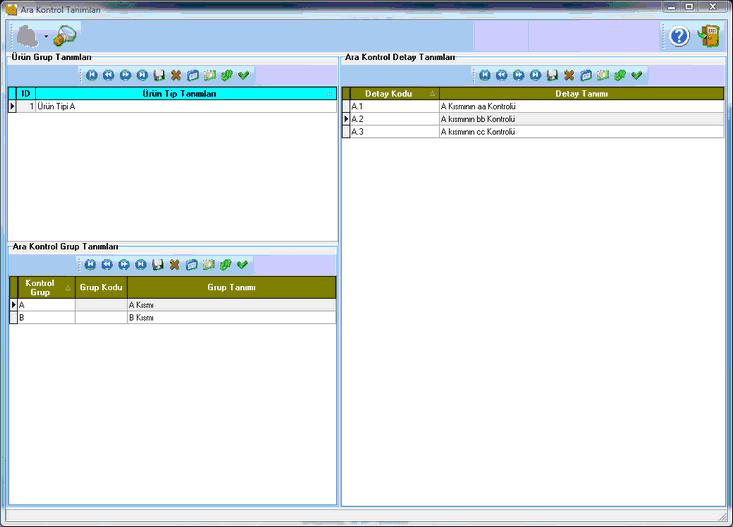Select the 'A.3' detail code cell

point(395,131)
